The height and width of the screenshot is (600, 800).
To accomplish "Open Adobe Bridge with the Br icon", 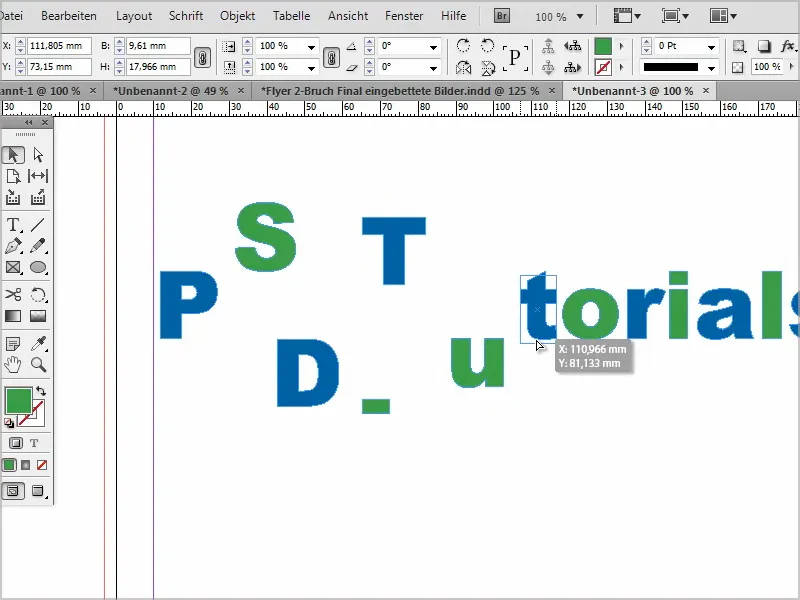I will pos(502,16).
